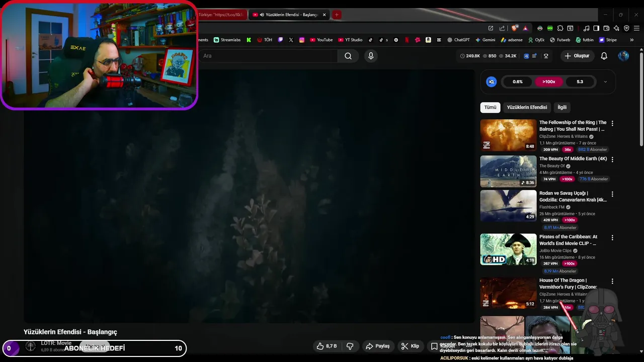644x362 pixels.
Task: Open the Stripe bookmark
Action: [608, 40]
